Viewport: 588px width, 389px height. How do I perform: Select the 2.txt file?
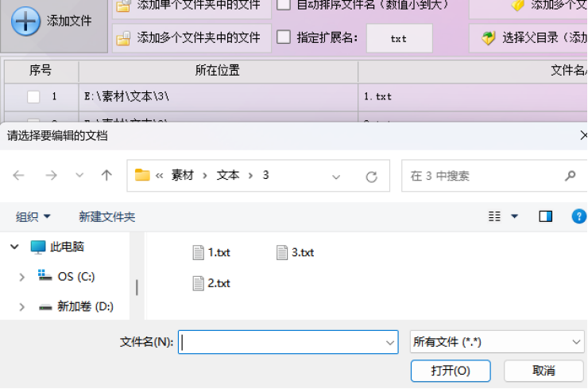pyautogui.click(x=211, y=283)
